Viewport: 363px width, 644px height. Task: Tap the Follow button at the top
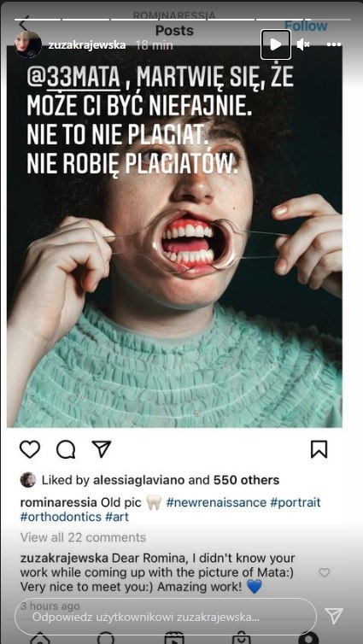306,26
